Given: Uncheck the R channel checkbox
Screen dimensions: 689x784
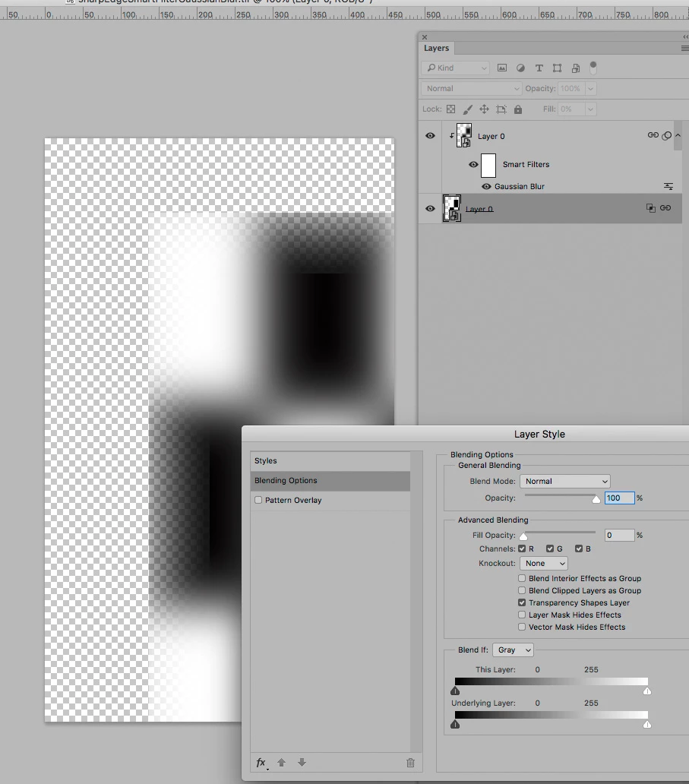Looking at the screenshot, I should [522, 549].
